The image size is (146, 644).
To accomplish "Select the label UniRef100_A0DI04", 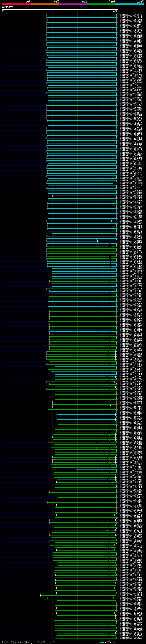I will point(131,271).
